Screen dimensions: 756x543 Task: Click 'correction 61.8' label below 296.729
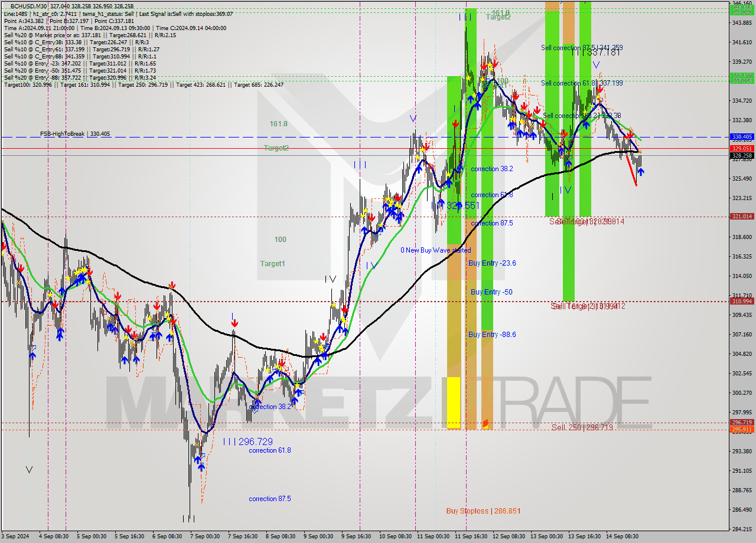pos(269,450)
